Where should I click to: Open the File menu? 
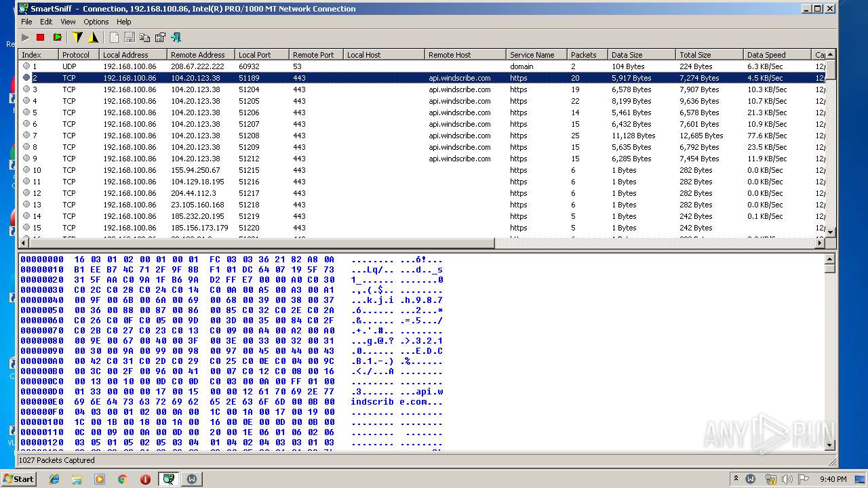click(26, 22)
